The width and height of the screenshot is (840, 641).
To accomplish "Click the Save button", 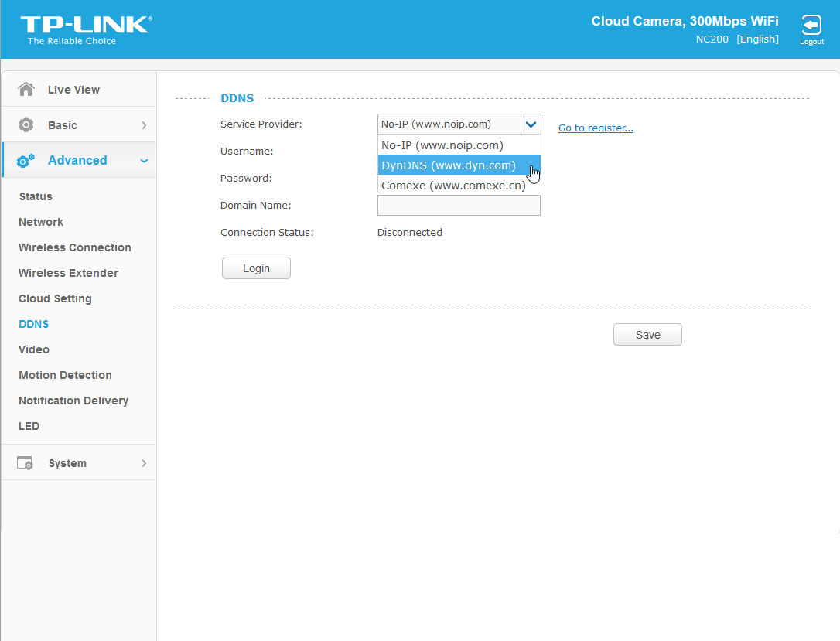I will [x=647, y=335].
